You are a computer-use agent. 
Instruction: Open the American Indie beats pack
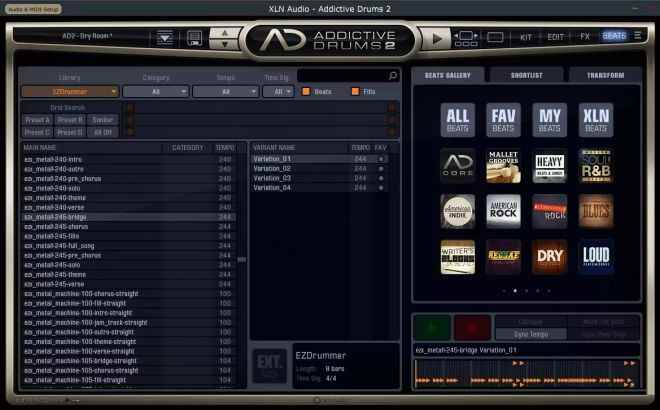point(458,211)
